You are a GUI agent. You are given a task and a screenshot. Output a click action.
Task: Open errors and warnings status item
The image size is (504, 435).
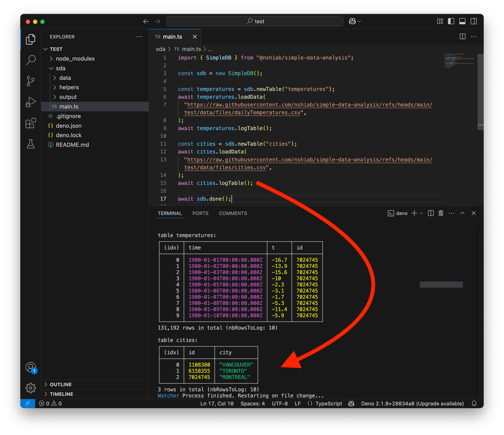pyautogui.click(x=50, y=403)
